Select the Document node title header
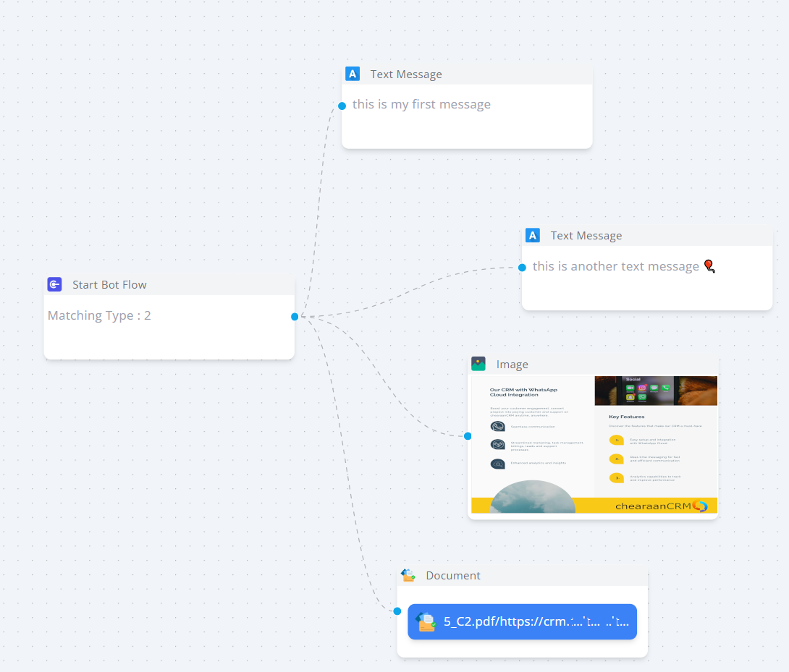The height and width of the screenshot is (672, 789). coord(452,575)
